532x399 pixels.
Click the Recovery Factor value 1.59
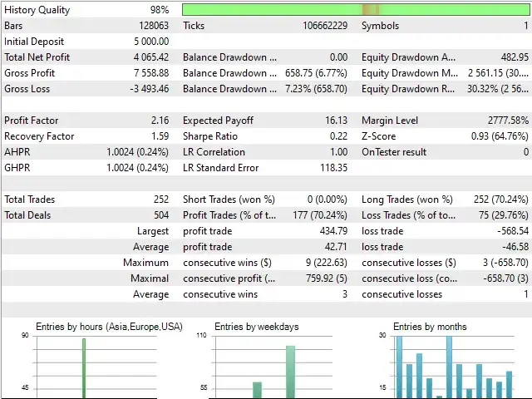(160, 136)
